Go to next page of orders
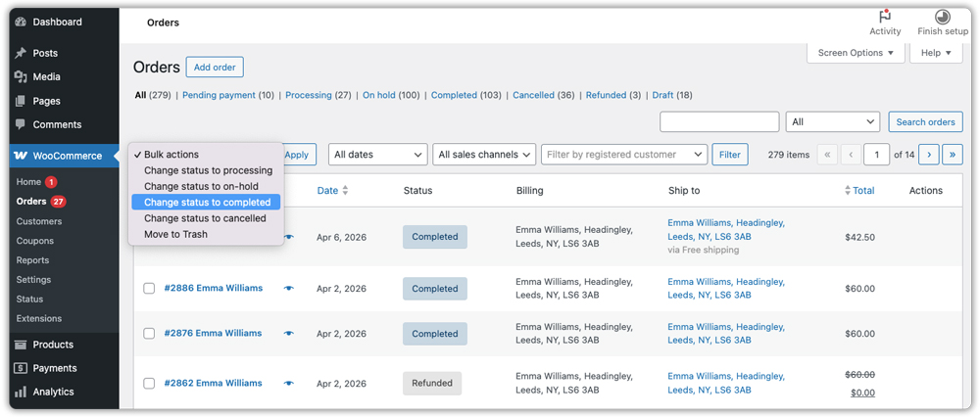 (929, 155)
